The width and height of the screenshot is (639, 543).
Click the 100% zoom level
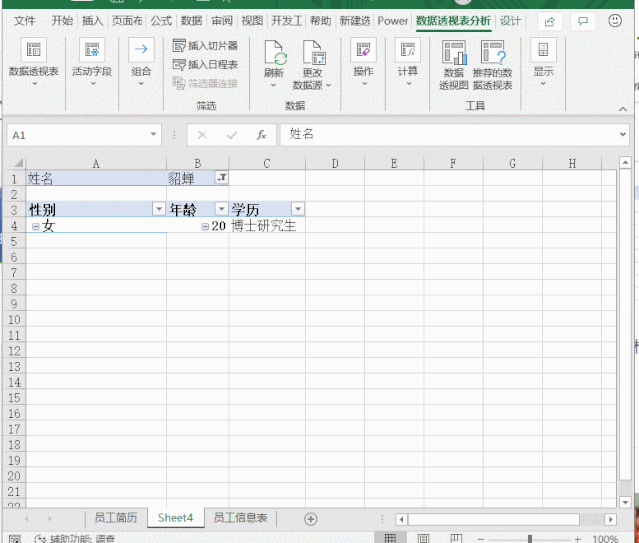[605, 539]
